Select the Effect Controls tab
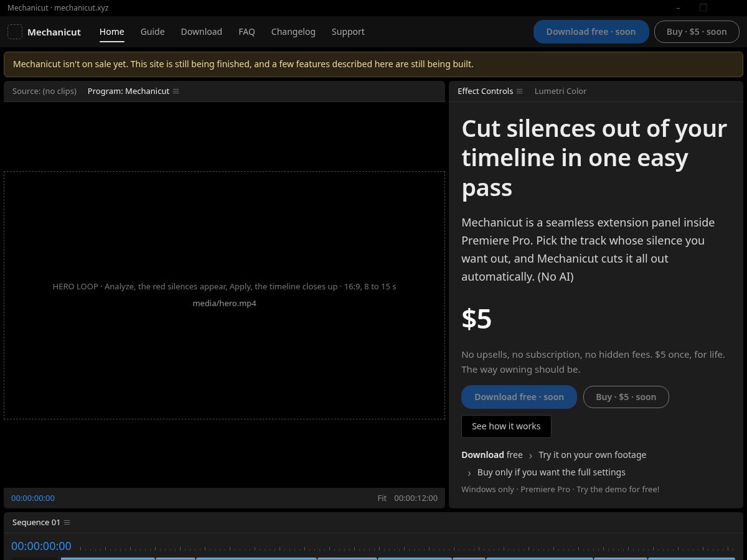 pos(486,91)
